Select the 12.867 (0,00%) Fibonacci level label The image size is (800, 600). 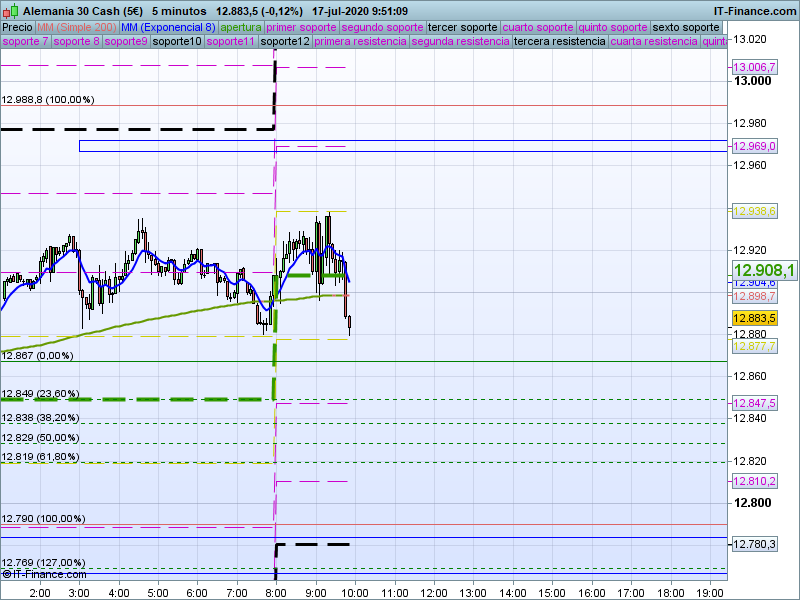click(37, 355)
